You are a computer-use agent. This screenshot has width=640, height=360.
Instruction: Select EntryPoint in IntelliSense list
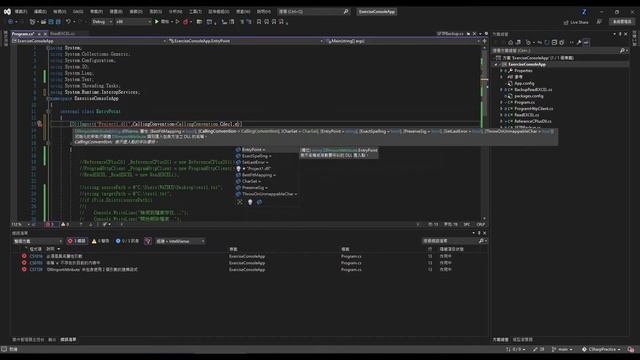pos(267,150)
